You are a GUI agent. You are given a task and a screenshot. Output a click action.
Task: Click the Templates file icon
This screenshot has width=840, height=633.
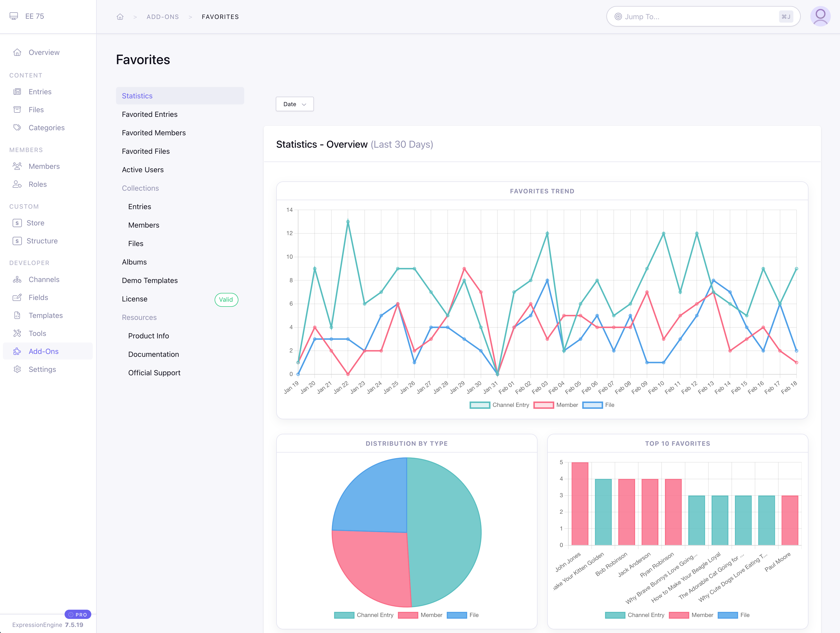(x=17, y=315)
